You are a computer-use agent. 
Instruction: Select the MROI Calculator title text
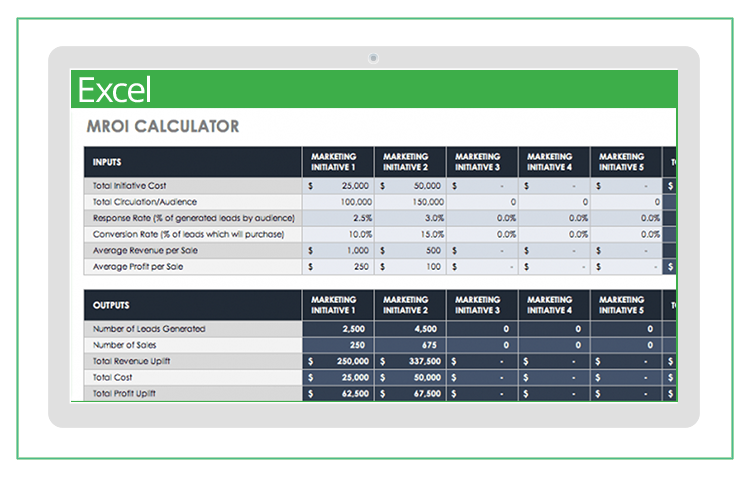(163, 126)
